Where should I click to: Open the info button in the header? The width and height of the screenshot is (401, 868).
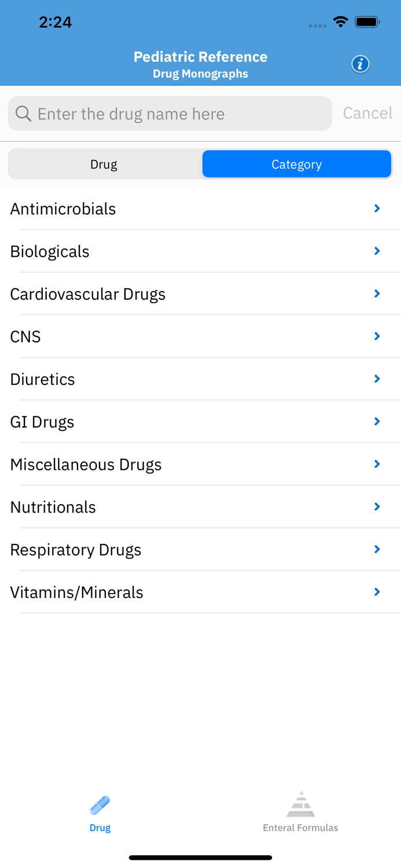pyautogui.click(x=360, y=64)
